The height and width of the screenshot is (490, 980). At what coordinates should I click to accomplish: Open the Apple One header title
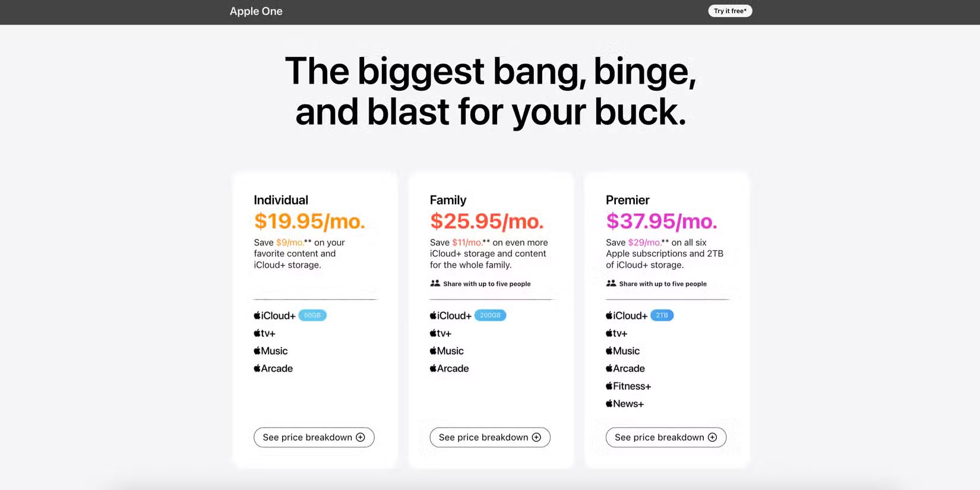(x=256, y=11)
